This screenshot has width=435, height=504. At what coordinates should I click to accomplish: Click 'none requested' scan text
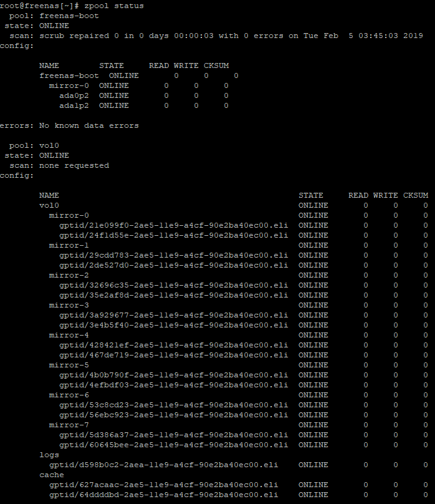[74, 165]
